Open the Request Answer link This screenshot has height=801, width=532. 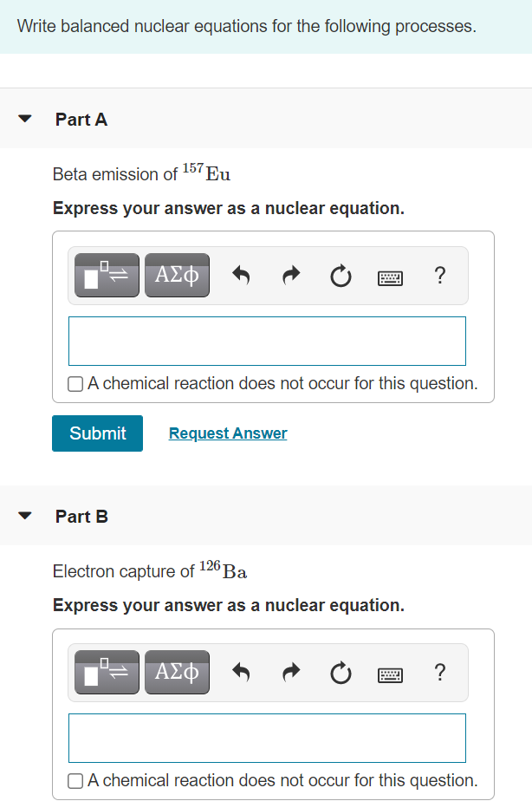(x=227, y=433)
